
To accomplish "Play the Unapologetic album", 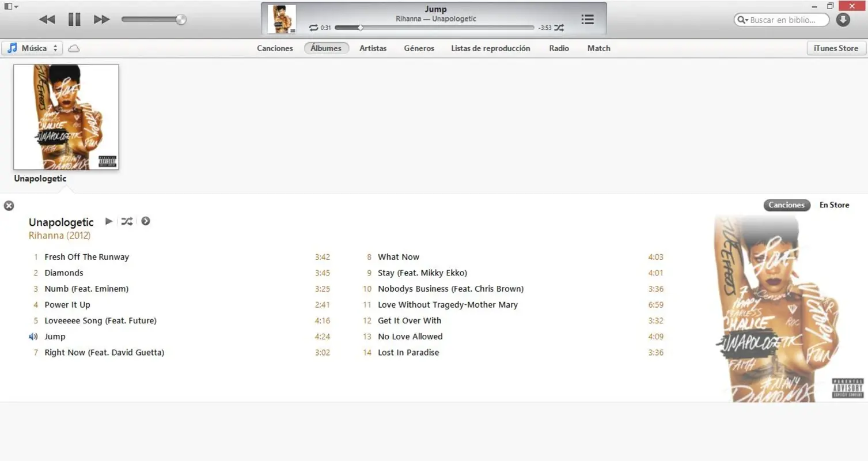I will (109, 221).
